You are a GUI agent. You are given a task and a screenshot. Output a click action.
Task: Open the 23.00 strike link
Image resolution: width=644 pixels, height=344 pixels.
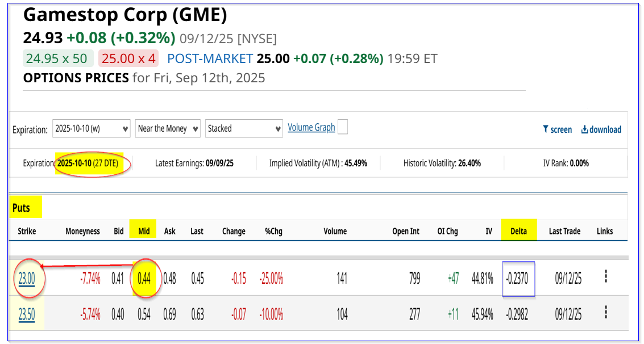tap(27, 279)
